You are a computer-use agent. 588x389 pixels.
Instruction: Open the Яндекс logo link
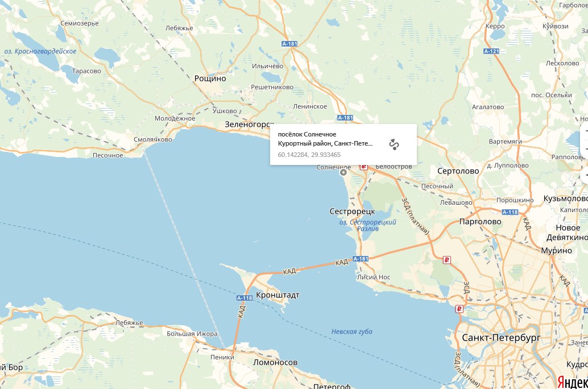point(572,382)
